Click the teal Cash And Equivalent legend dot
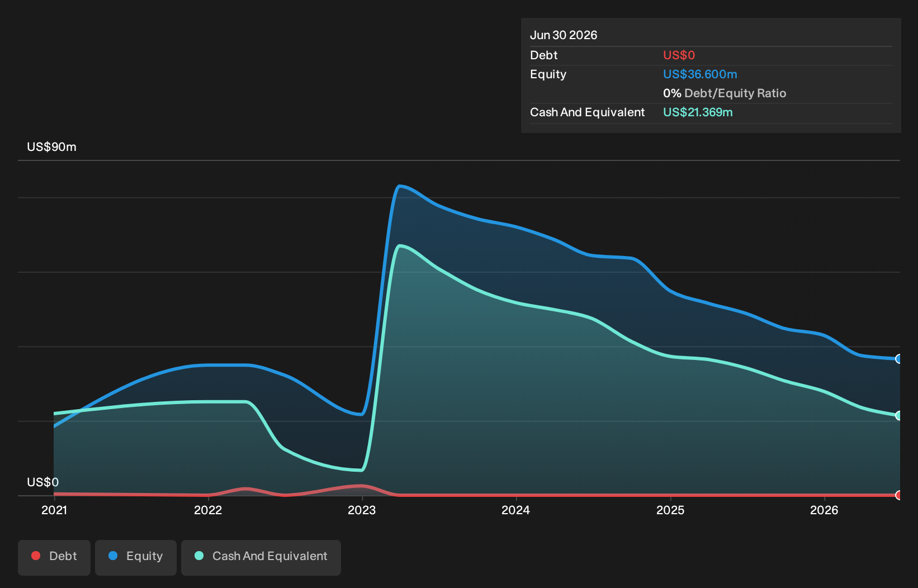This screenshot has height=588, width=918. click(199, 556)
